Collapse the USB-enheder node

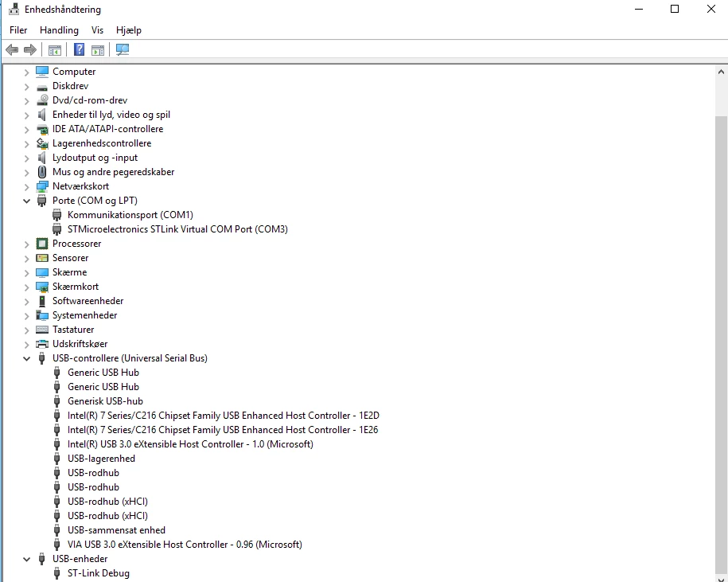click(x=26, y=559)
